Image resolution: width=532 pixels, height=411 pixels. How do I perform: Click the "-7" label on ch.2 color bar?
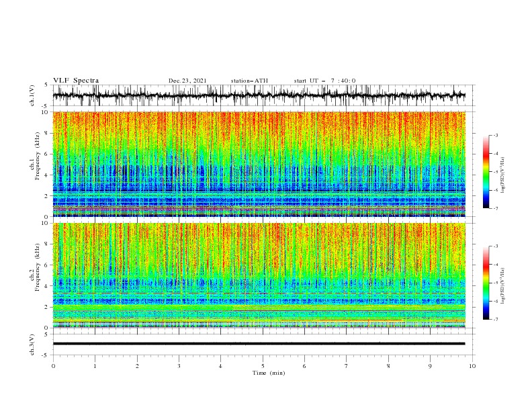point(495,319)
